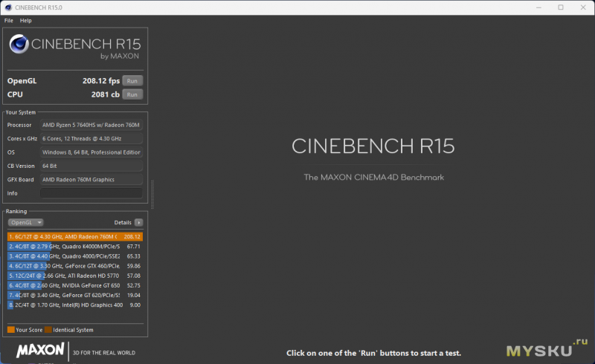Minimize the Cinebench window

pyautogui.click(x=538, y=7)
